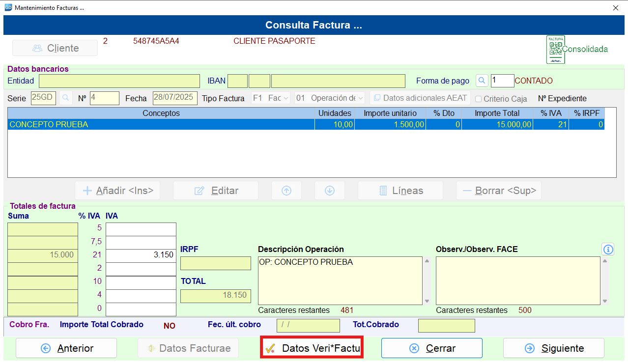Click the Forma de pago search magnifier icon
This screenshot has width=628, height=364.
coord(482,81)
